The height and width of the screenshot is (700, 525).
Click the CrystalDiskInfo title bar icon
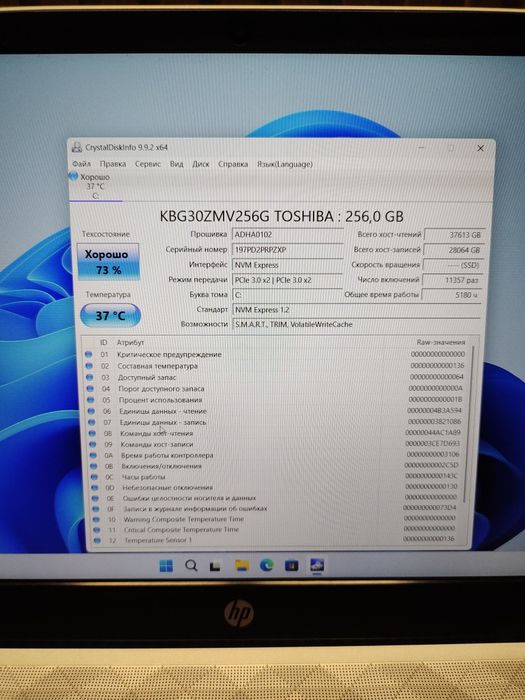(77, 147)
